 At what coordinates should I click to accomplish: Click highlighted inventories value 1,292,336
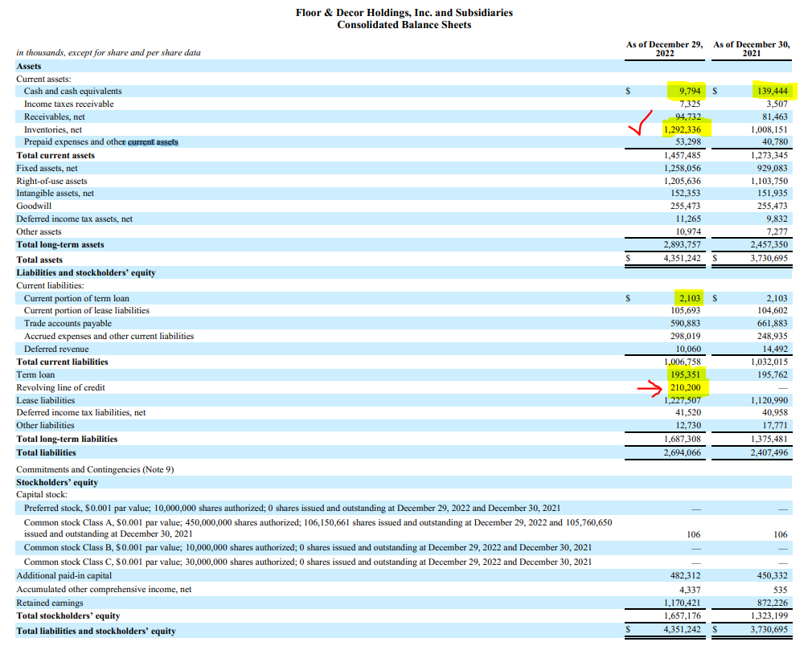click(682, 130)
